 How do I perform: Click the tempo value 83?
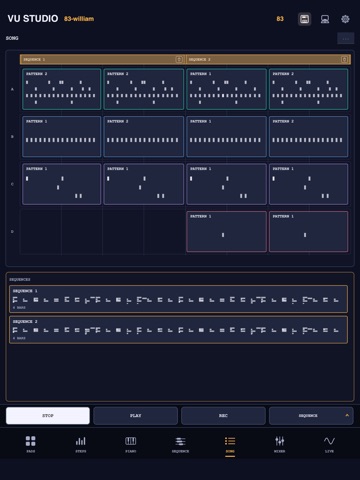click(x=280, y=19)
